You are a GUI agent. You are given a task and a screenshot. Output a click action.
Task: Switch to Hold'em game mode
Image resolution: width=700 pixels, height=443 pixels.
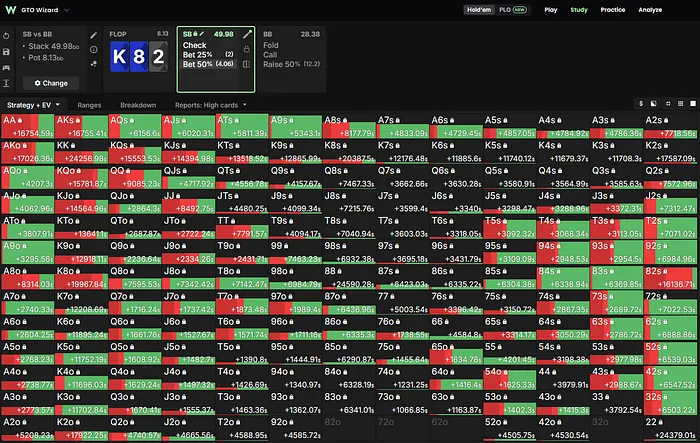pos(479,10)
